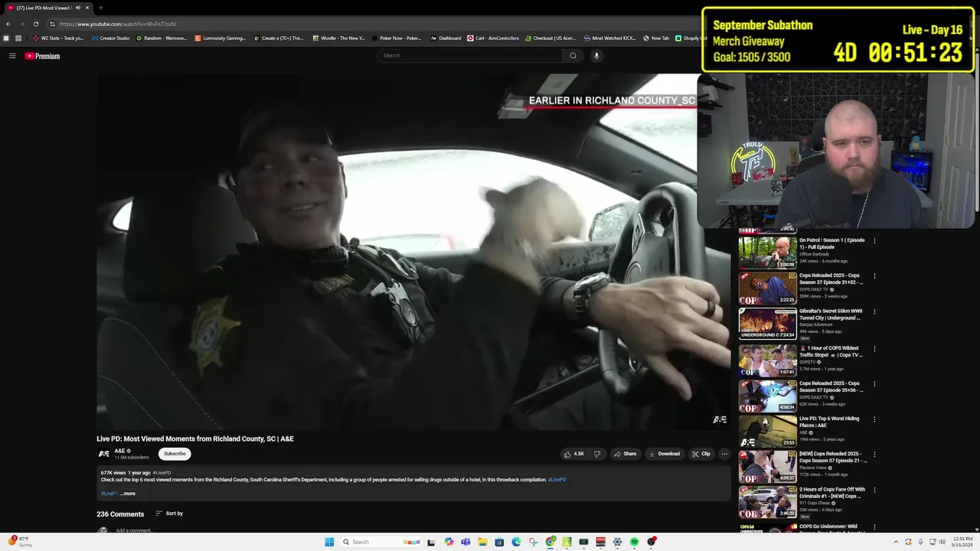
Task: Show hidden system tray icons chevron
Action: pyautogui.click(x=896, y=542)
